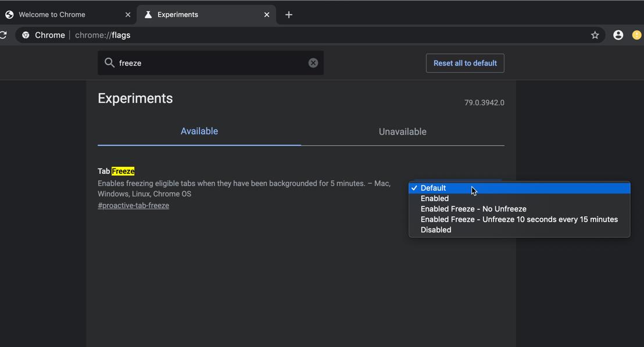The width and height of the screenshot is (644, 347).
Task: Open a new tab with plus icon
Action: click(x=289, y=15)
